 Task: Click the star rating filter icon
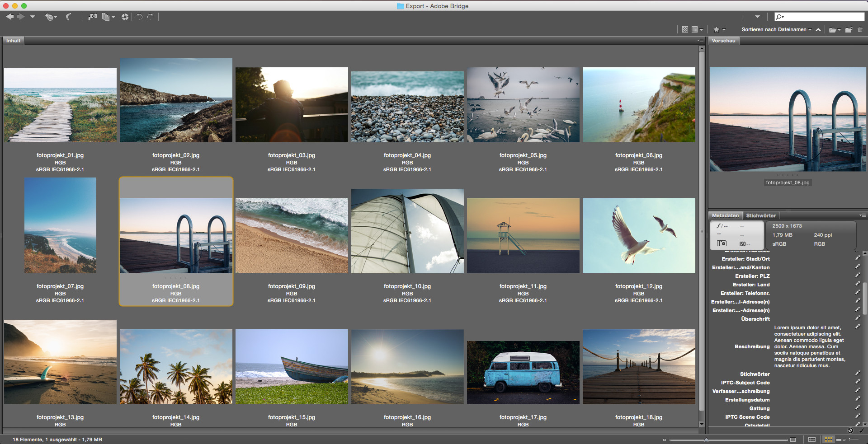[717, 29]
